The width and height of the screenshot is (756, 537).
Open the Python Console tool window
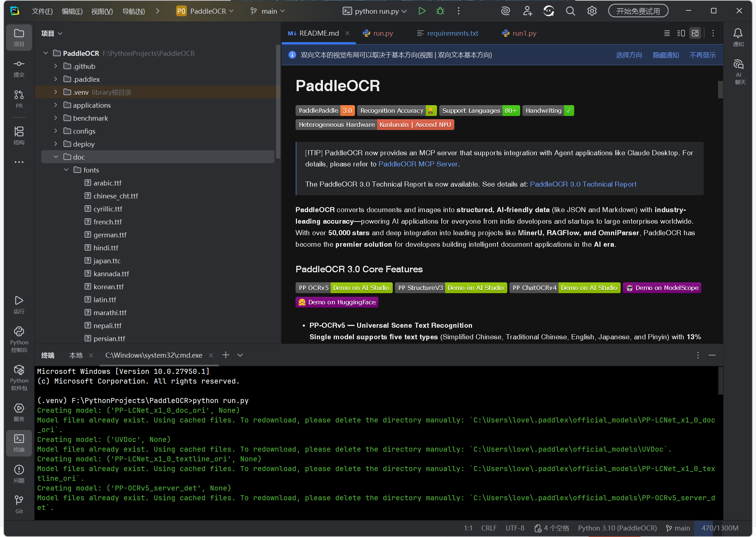19,339
